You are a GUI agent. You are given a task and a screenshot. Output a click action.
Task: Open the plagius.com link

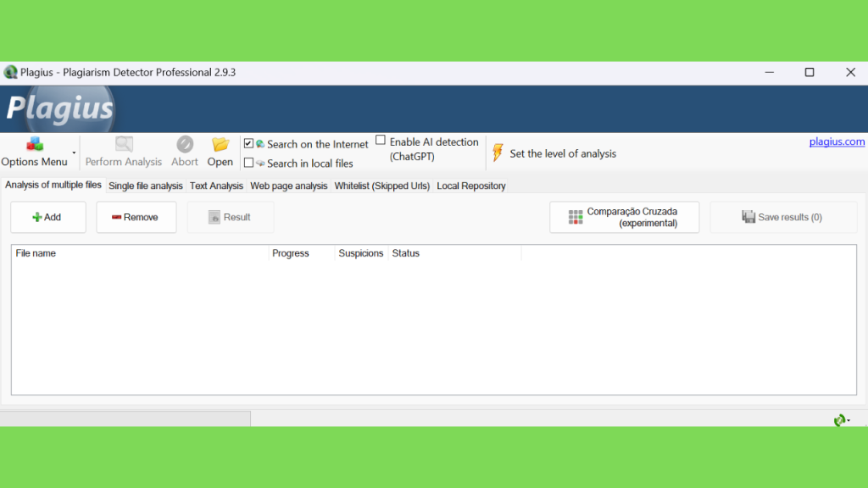(x=837, y=141)
